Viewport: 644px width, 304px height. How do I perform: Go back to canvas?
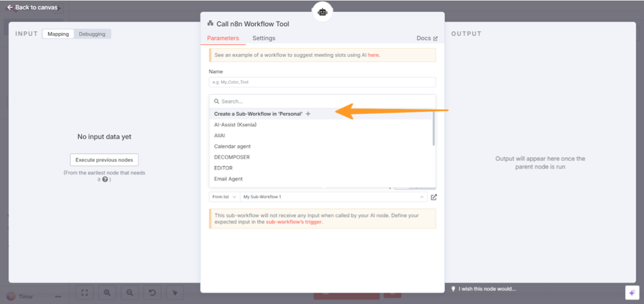point(32,7)
